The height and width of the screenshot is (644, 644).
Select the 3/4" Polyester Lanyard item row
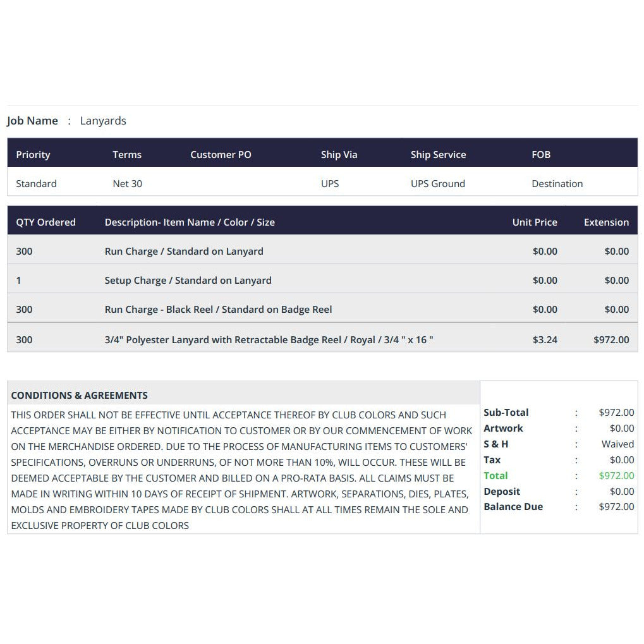pos(322,339)
